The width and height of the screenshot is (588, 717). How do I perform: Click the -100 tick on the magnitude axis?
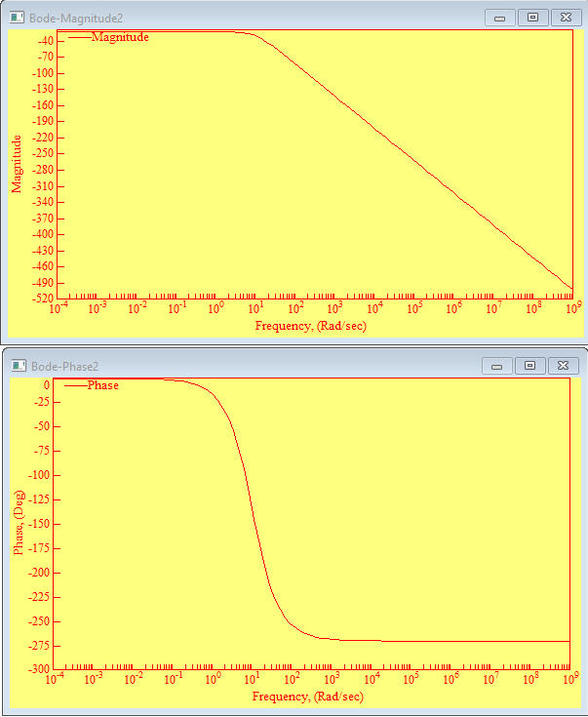click(x=43, y=73)
